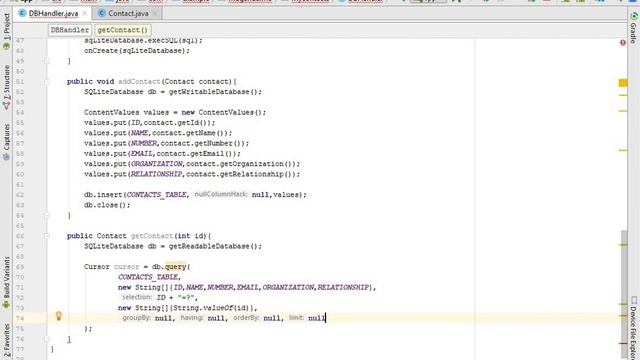
Task: Click the red error indicator above the scrollbar
Action: click(x=623, y=42)
